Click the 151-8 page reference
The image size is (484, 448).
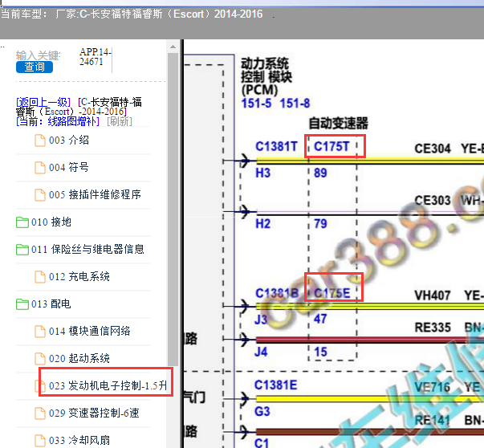(x=295, y=104)
